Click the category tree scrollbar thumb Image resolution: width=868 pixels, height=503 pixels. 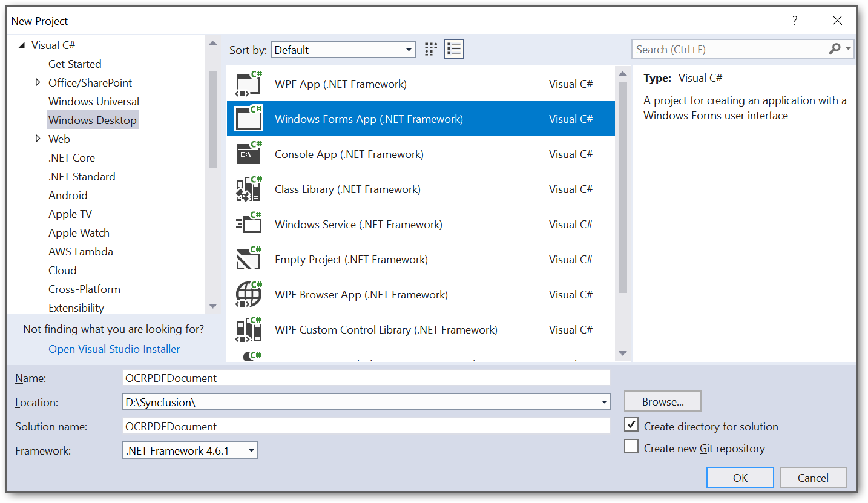pyautogui.click(x=212, y=119)
